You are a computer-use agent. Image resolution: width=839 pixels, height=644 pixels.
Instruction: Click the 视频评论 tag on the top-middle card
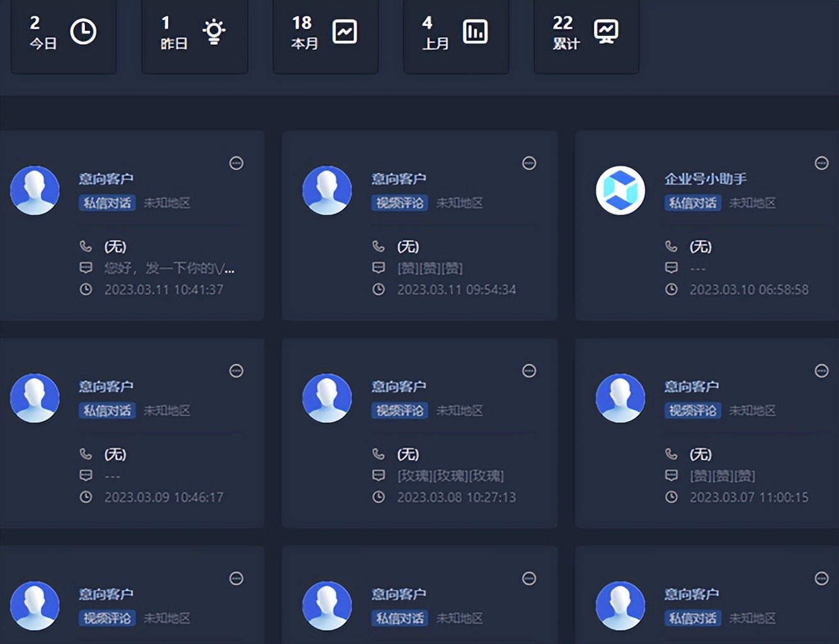(x=399, y=203)
